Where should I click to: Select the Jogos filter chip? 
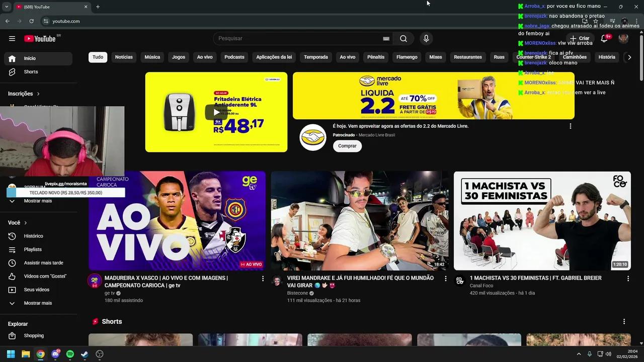coord(179,57)
